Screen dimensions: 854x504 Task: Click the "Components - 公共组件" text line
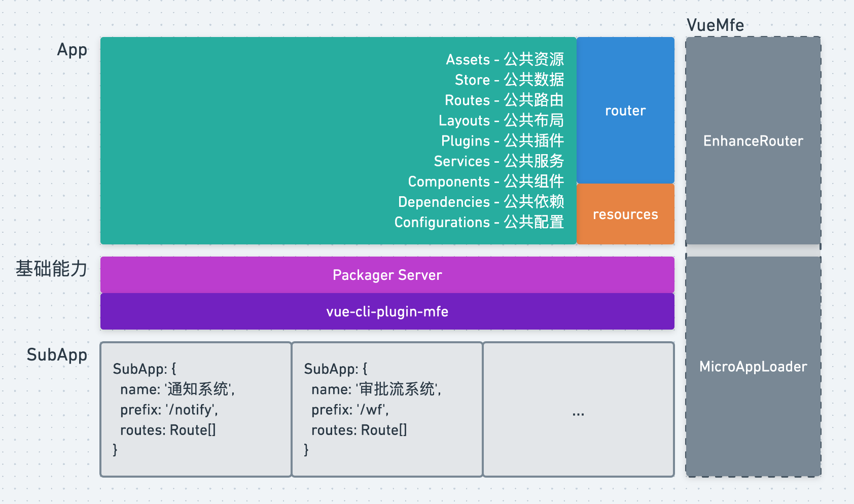click(486, 181)
